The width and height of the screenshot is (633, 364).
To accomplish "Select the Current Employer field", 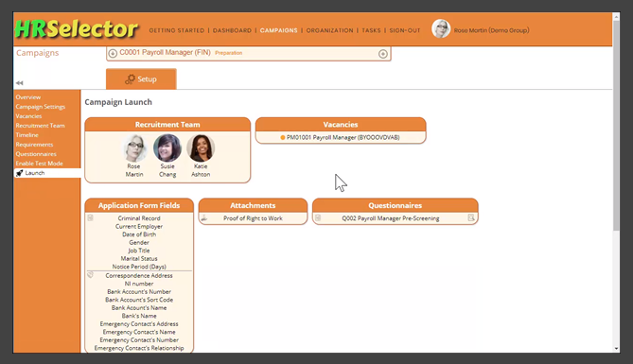I will 139,226.
